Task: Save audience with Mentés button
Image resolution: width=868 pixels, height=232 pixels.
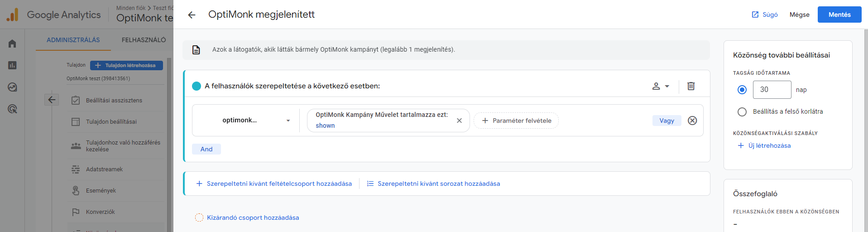Action: pyautogui.click(x=839, y=14)
